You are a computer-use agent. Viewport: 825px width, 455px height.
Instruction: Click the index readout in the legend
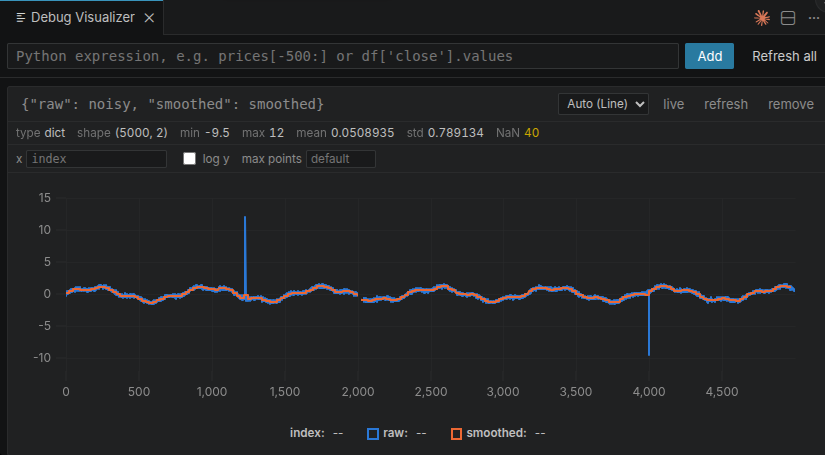(316, 433)
